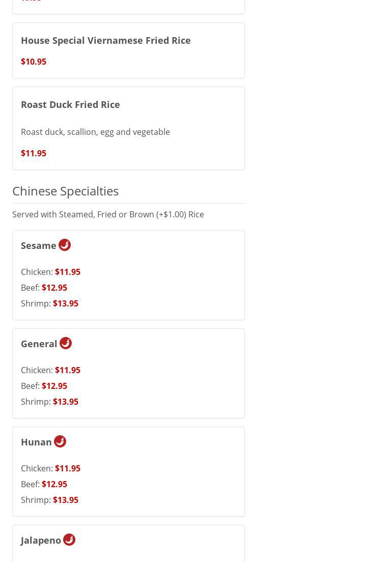This screenshot has height=562, width=392.
Task: Click the spicy icon next to Jalapeno
Action: point(69,540)
